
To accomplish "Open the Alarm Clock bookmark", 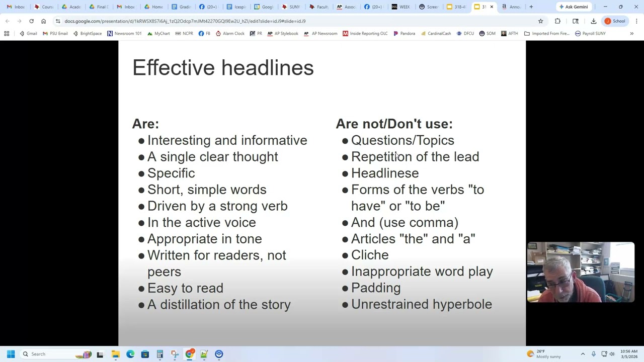I will (x=230, y=33).
